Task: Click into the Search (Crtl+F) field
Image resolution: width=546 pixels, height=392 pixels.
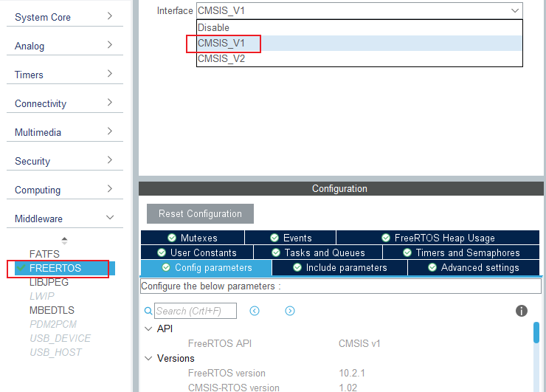Action: click(196, 311)
